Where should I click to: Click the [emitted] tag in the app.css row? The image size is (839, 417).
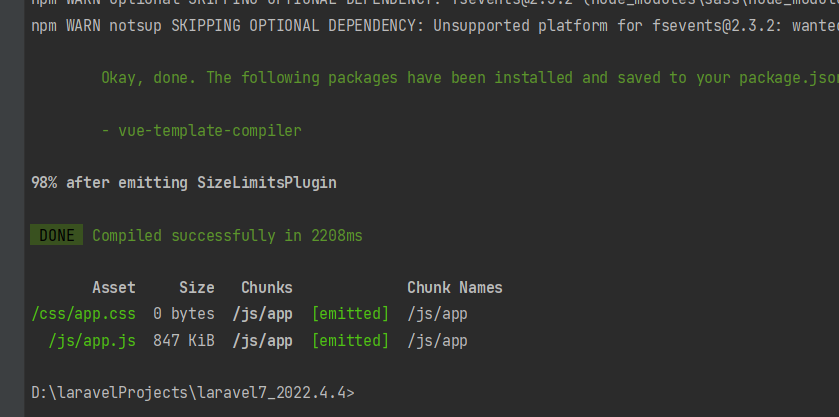350,314
